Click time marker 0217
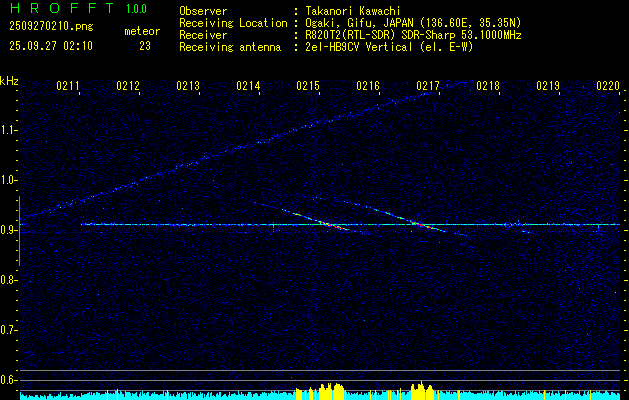 point(428,85)
